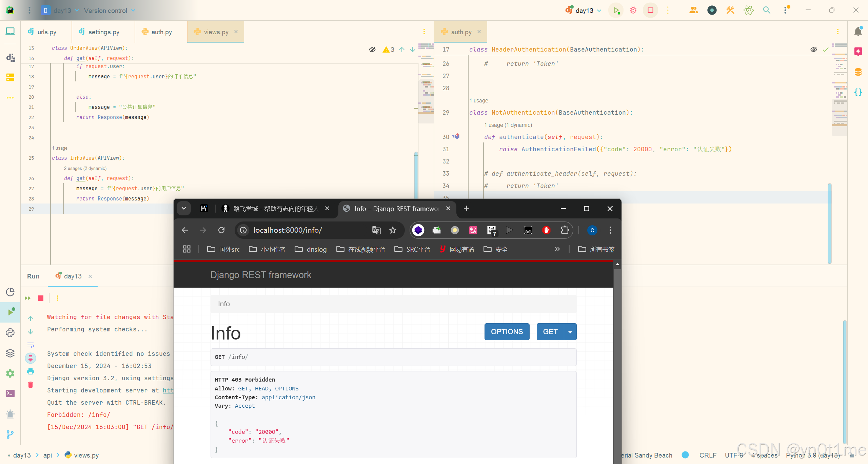The height and width of the screenshot is (464, 868).
Task: Click the Django REST framework header link
Action: point(260,275)
